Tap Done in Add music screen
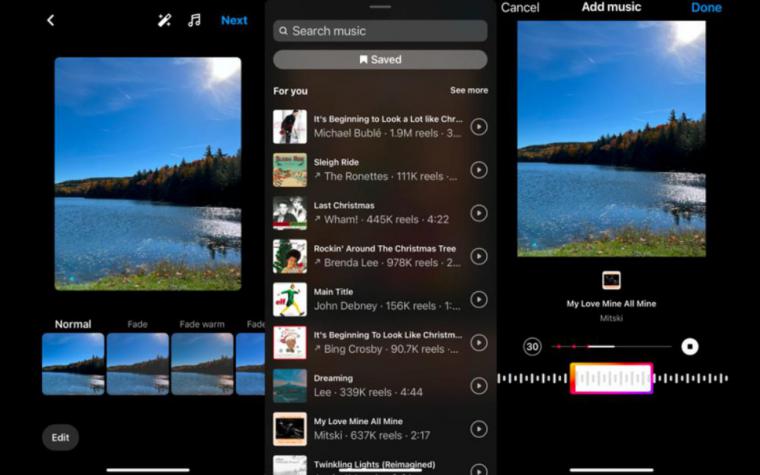The height and width of the screenshot is (475, 760). coord(706,7)
